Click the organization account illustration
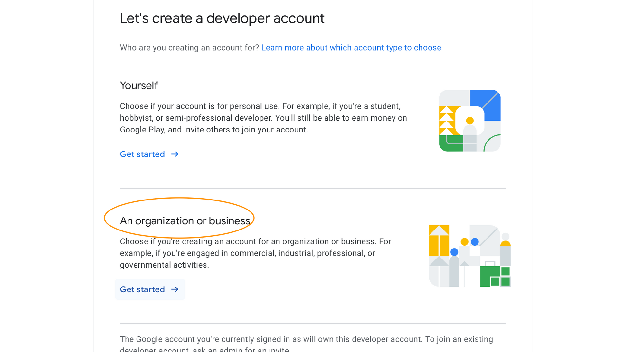The image size is (644, 352). 469,256
